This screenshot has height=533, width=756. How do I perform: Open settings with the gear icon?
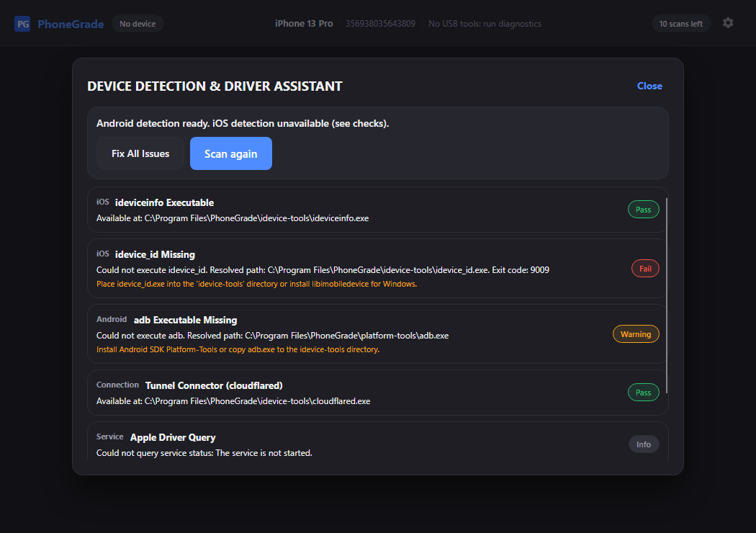(728, 23)
